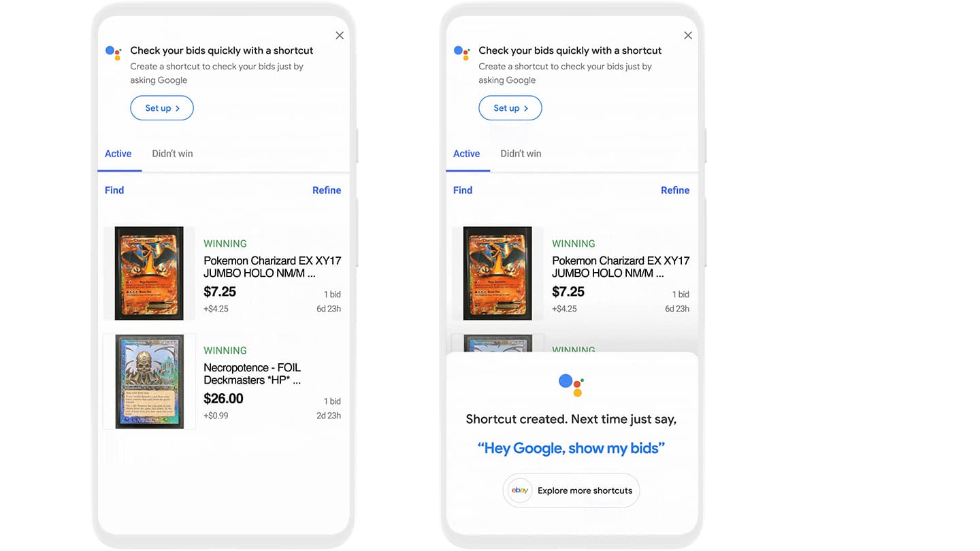Open Pokemon Charizard EX listing title on right phone

(x=621, y=267)
